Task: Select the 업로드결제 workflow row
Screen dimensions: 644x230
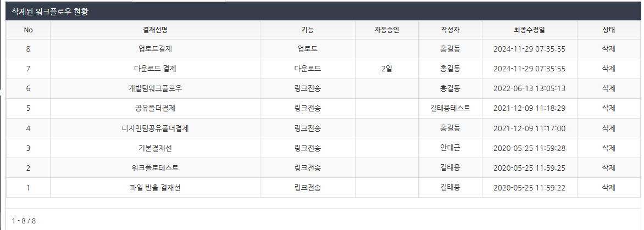Action: [155, 49]
